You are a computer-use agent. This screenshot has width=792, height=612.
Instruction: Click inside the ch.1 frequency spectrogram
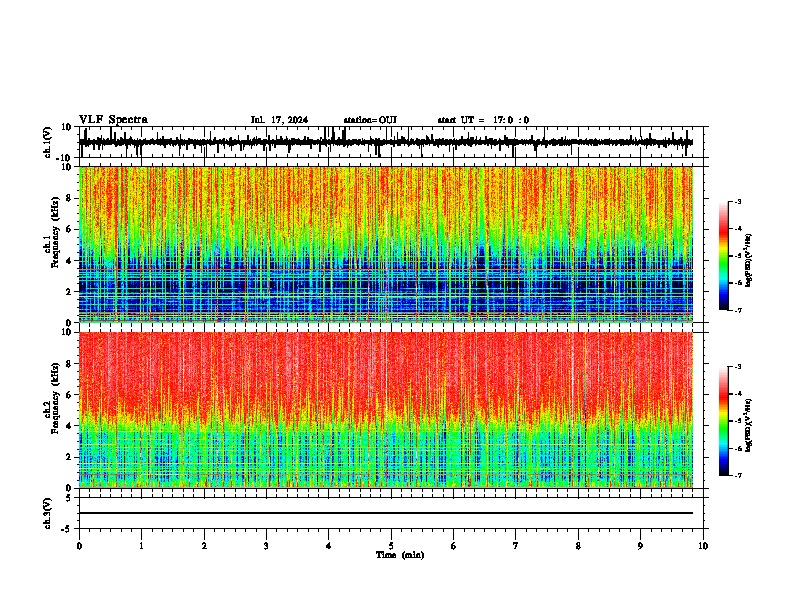point(386,244)
